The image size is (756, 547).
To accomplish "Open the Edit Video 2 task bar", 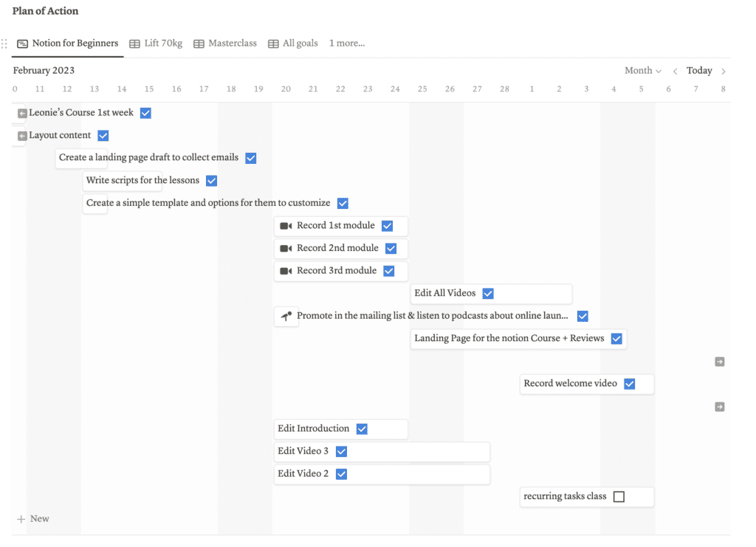I will (382, 474).
